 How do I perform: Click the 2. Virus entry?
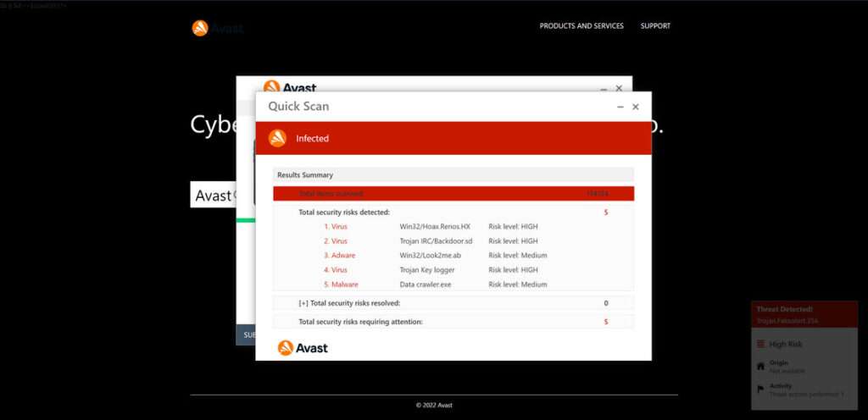[x=336, y=241]
